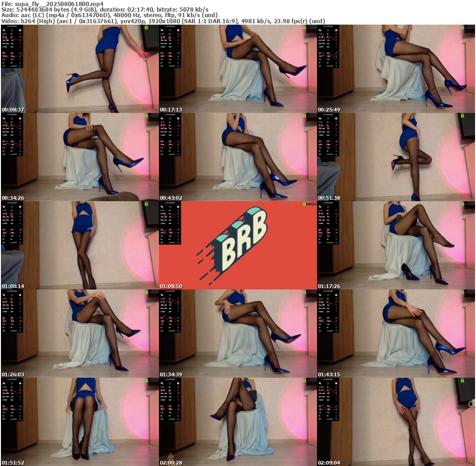Viewport: 476px width, 466px height.
Task: Select the 01:26:03 preview frame
Action: coord(79,334)
